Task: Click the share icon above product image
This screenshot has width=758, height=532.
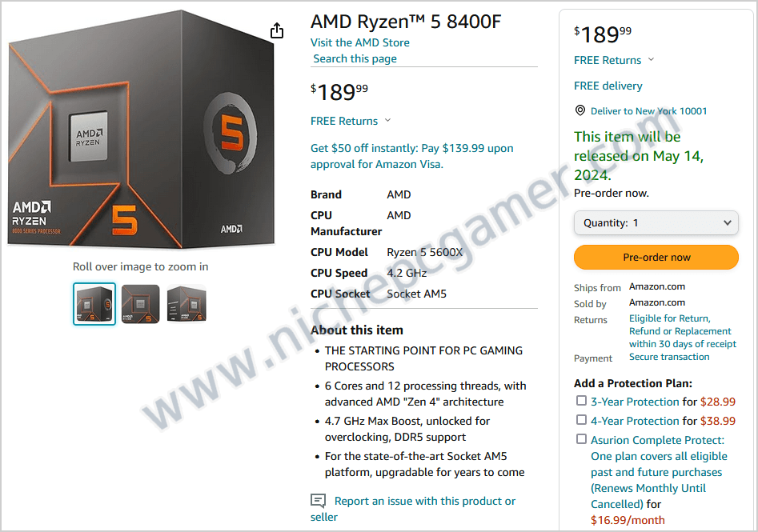Action: (x=277, y=30)
